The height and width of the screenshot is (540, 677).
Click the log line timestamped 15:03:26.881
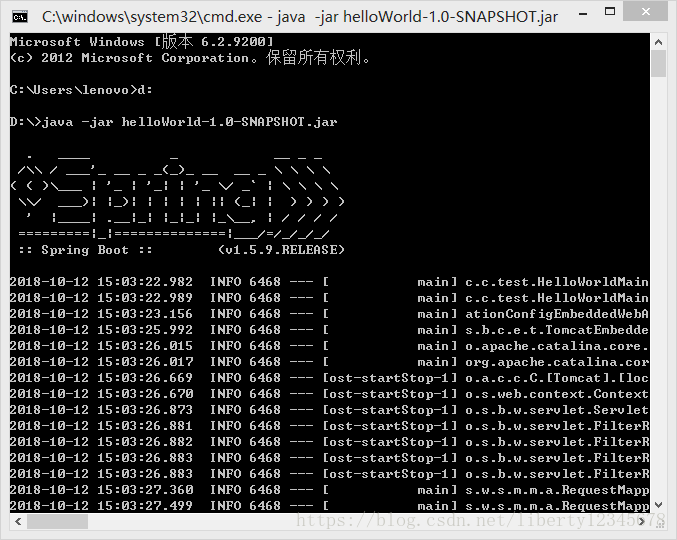click(x=329, y=426)
